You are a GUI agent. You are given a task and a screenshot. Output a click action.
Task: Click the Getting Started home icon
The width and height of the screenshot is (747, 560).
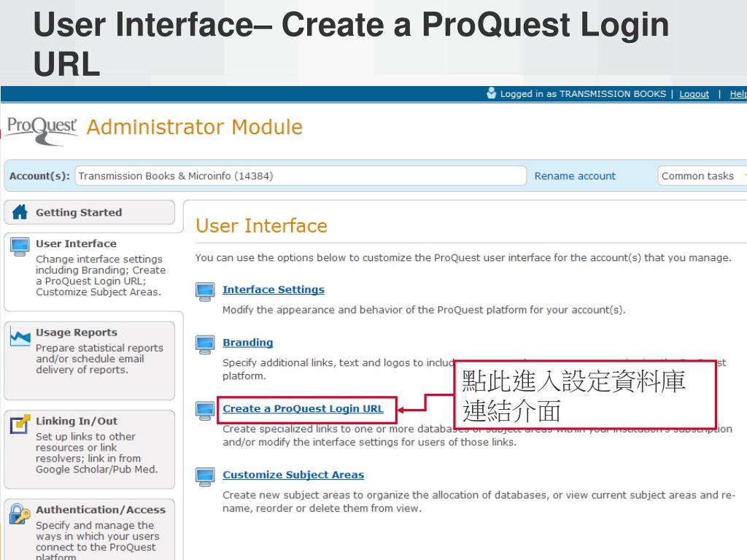click(20, 212)
